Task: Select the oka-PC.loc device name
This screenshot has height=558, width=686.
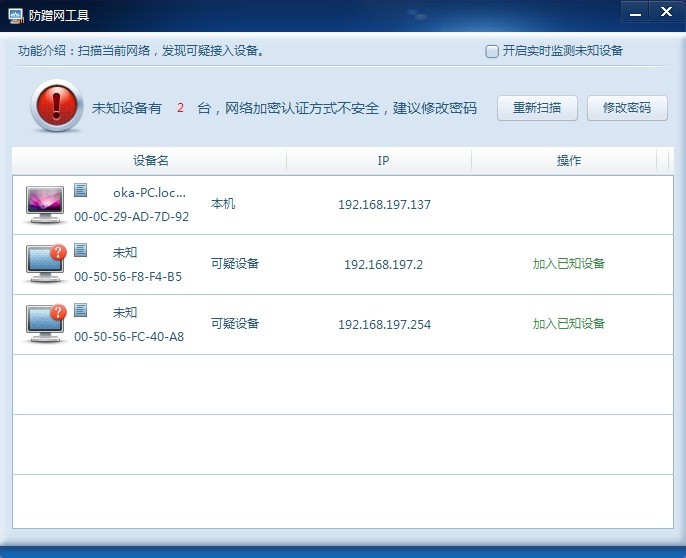Action: coord(149,193)
